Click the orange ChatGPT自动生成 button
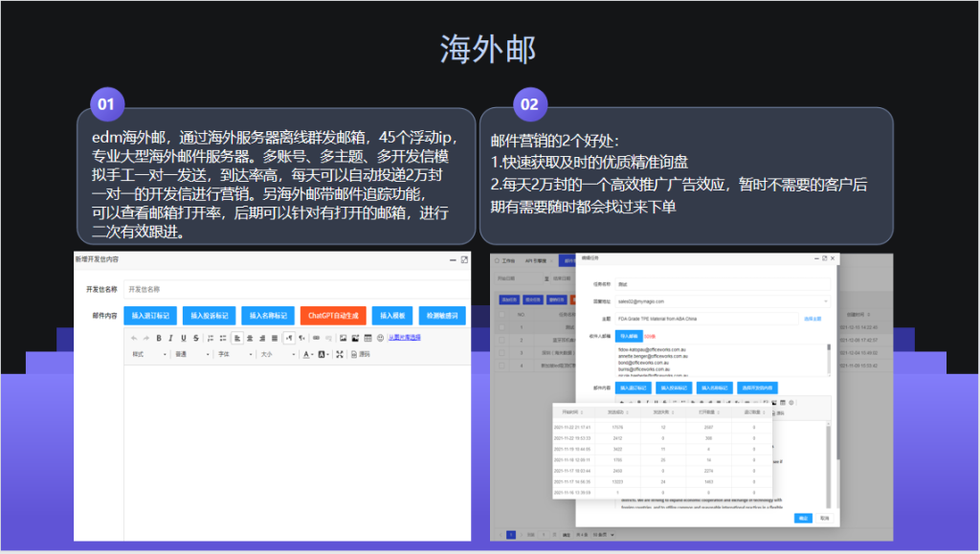Image resolution: width=980 pixels, height=554 pixels. tap(333, 315)
